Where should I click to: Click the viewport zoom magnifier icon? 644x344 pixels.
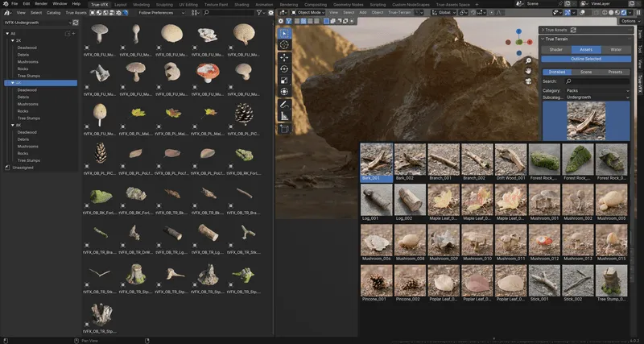[527, 61]
